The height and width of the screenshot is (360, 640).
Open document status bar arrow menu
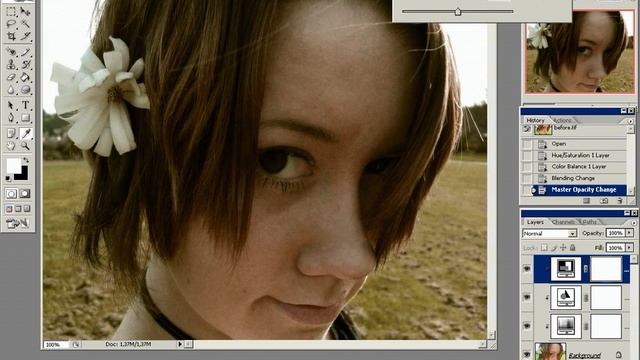(180, 344)
